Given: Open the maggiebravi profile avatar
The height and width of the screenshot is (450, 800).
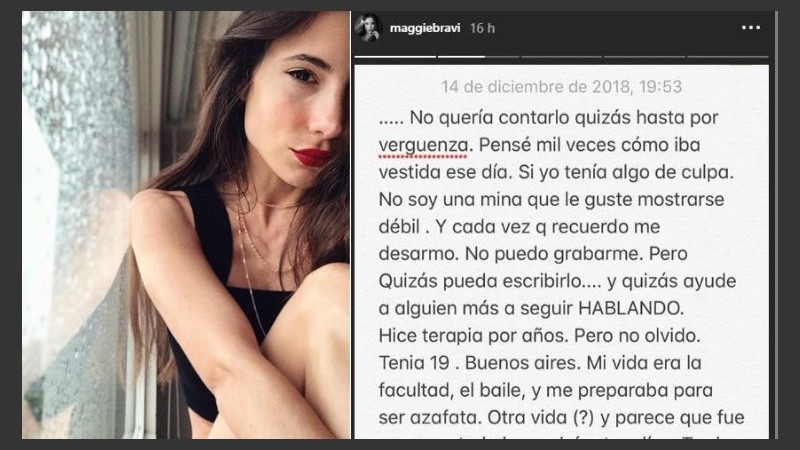Looking at the screenshot, I should pyautogui.click(x=368, y=28).
